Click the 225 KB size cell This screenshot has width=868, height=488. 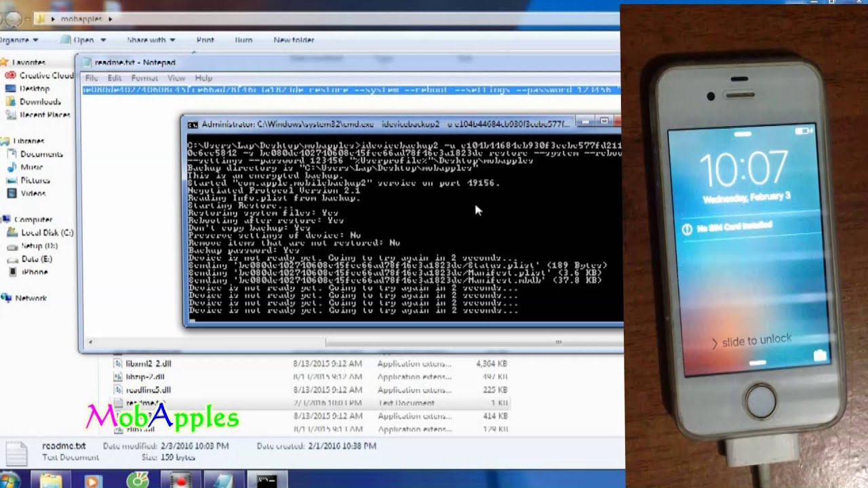pyautogui.click(x=496, y=390)
